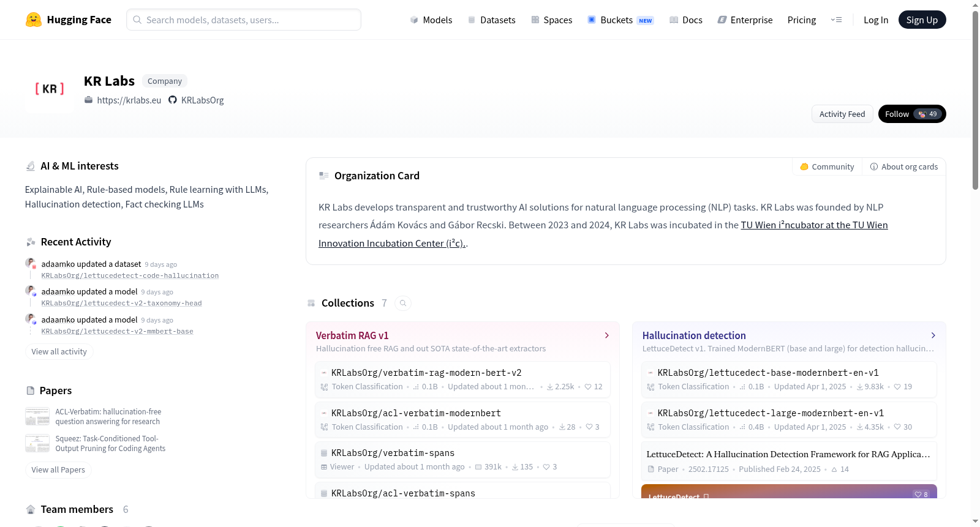
Task: Click the GitHub icon beside KRLabsOrg
Action: (173, 100)
